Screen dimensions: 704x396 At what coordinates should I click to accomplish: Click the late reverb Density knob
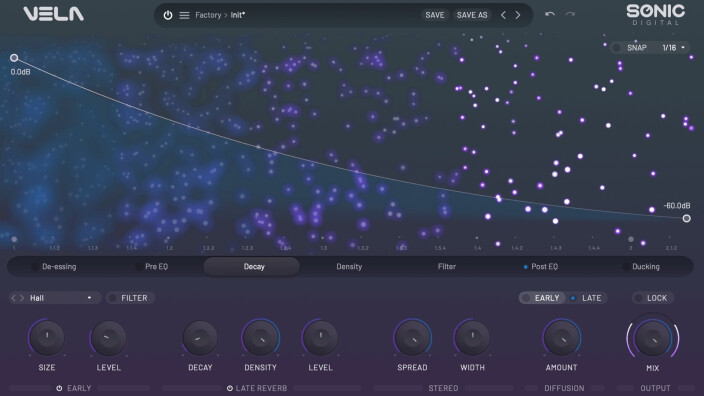tap(260, 338)
